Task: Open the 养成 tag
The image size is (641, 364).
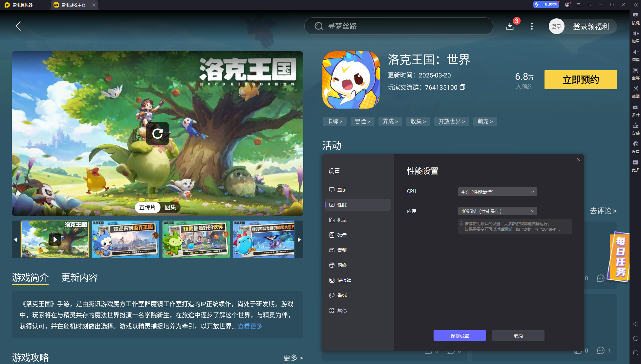Action: pos(390,121)
